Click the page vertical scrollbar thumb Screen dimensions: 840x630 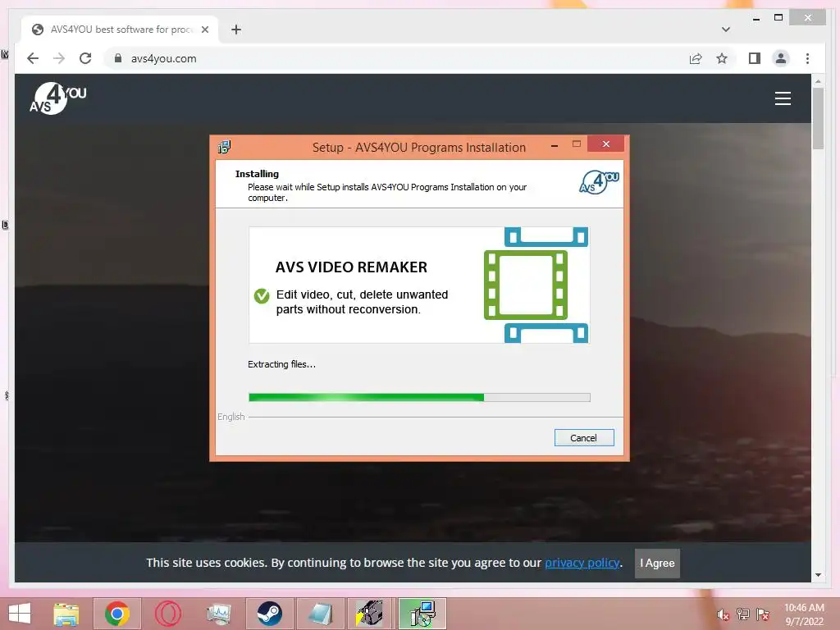[x=818, y=118]
